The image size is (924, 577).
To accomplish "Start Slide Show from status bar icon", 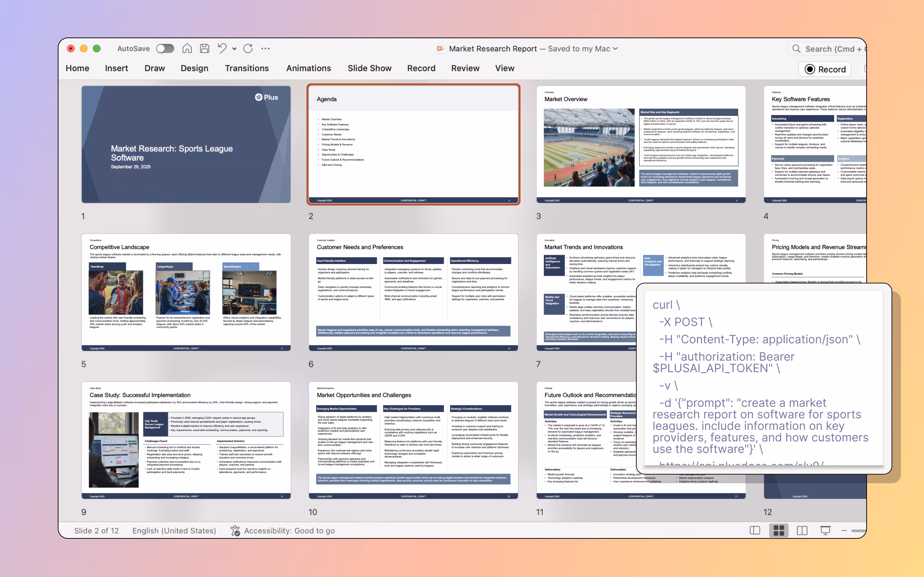I will click(825, 530).
